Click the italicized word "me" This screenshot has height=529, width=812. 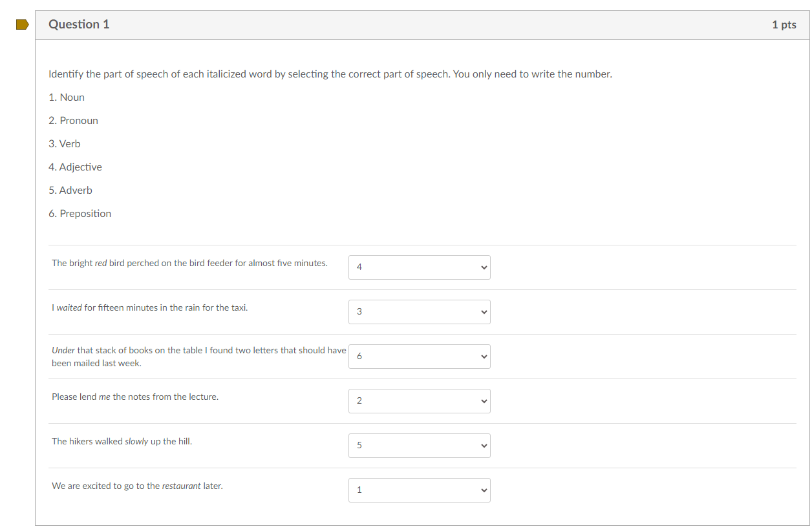tap(105, 397)
